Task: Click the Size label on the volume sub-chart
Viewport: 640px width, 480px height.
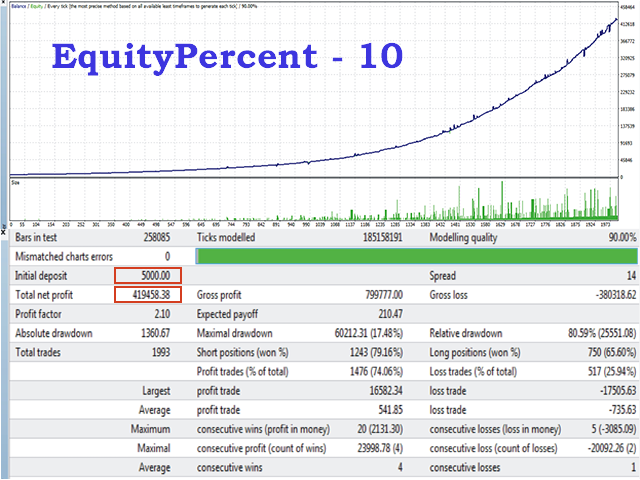Action: tap(16, 183)
